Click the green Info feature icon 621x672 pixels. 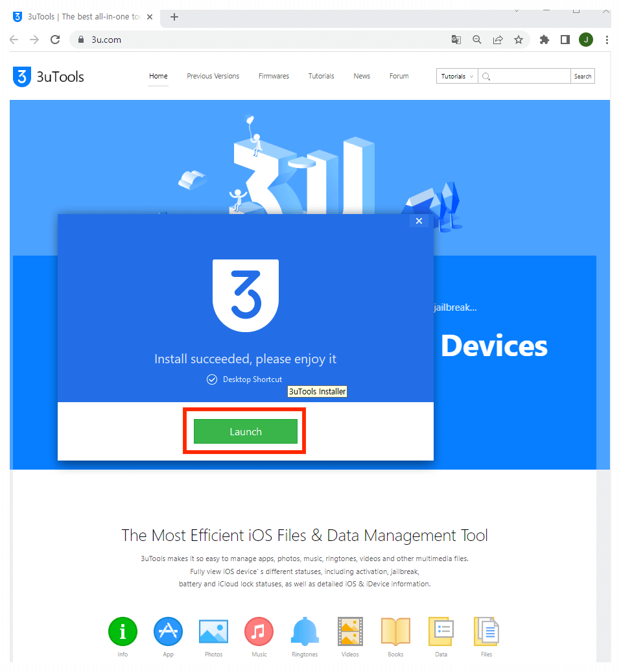(123, 631)
